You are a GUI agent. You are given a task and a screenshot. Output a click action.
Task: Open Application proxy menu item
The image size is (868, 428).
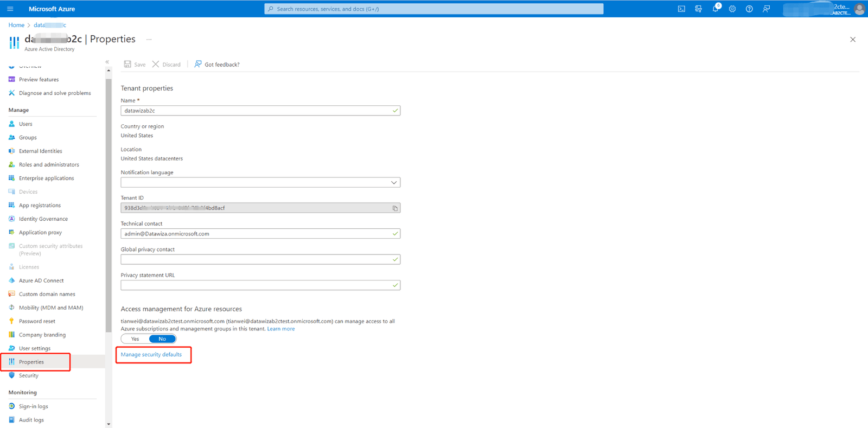[x=40, y=233]
